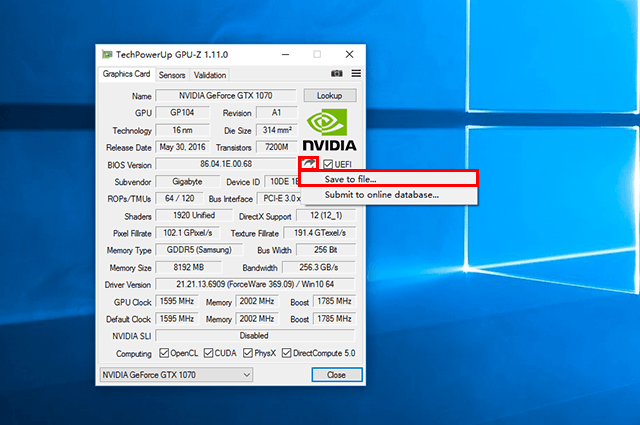The height and width of the screenshot is (425, 640).
Task: Click the GPU value GP104
Action: [182, 113]
